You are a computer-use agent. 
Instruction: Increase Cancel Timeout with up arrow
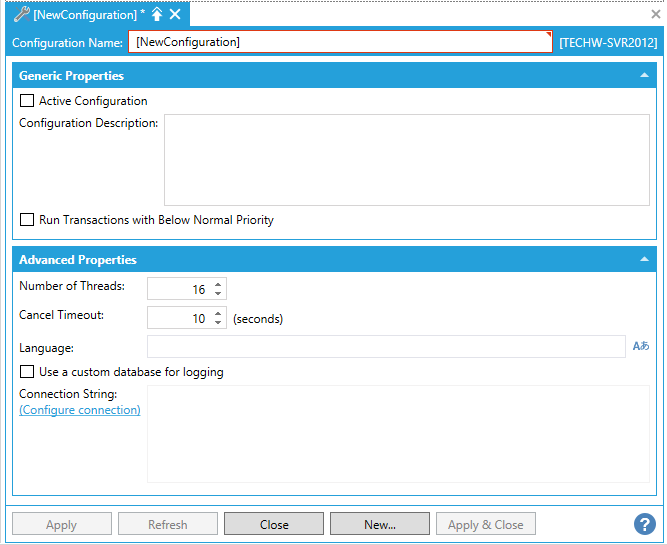(218, 313)
